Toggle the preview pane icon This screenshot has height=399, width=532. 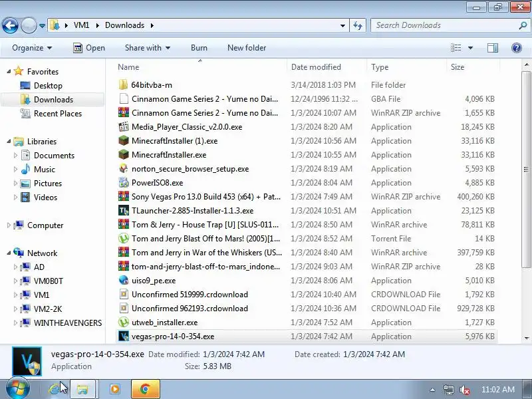[493, 48]
